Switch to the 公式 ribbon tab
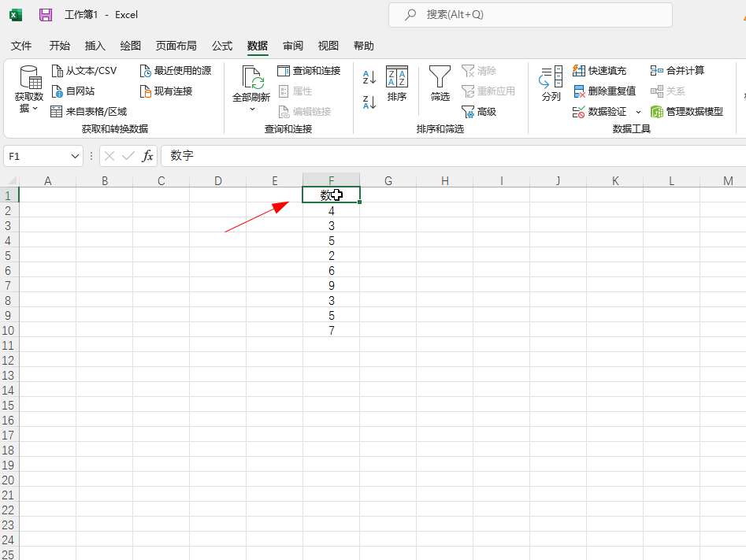 (x=221, y=46)
